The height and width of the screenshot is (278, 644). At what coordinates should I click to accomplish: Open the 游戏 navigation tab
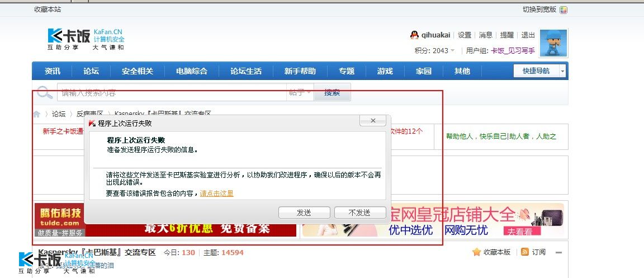tap(385, 71)
